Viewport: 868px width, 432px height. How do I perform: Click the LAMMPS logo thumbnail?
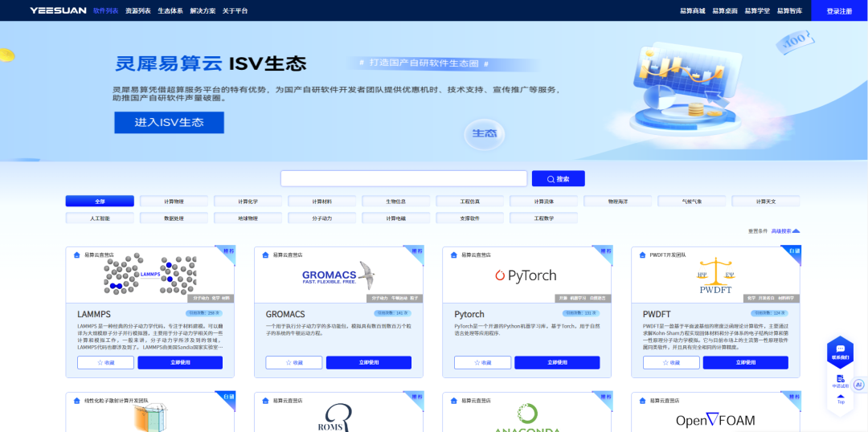150,274
